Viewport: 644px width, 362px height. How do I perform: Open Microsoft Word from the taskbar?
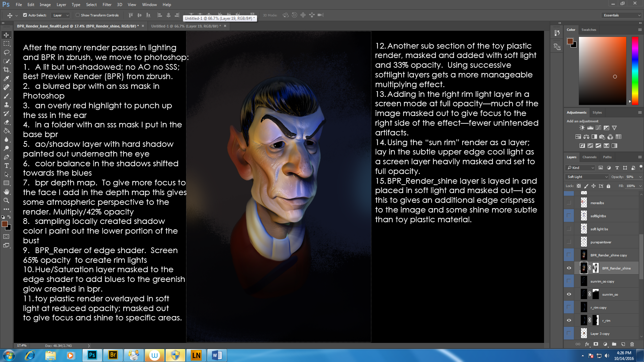click(x=217, y=355)
